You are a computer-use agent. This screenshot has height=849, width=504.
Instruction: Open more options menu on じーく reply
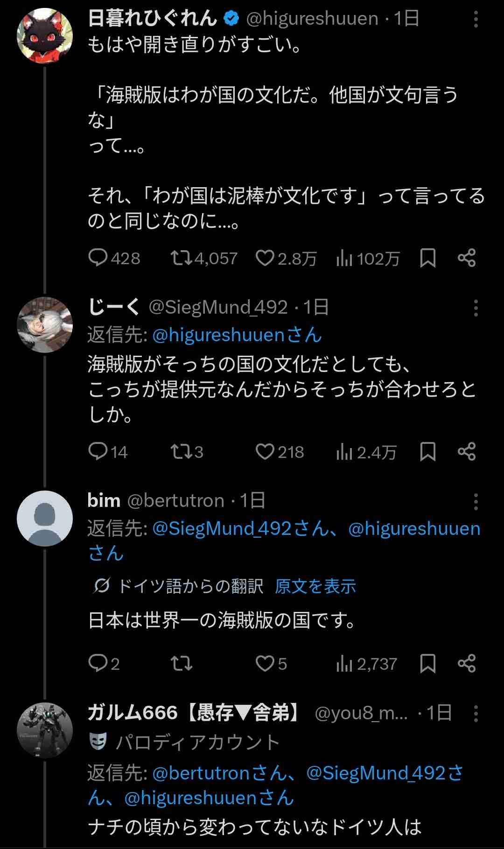tap(476, 308)
